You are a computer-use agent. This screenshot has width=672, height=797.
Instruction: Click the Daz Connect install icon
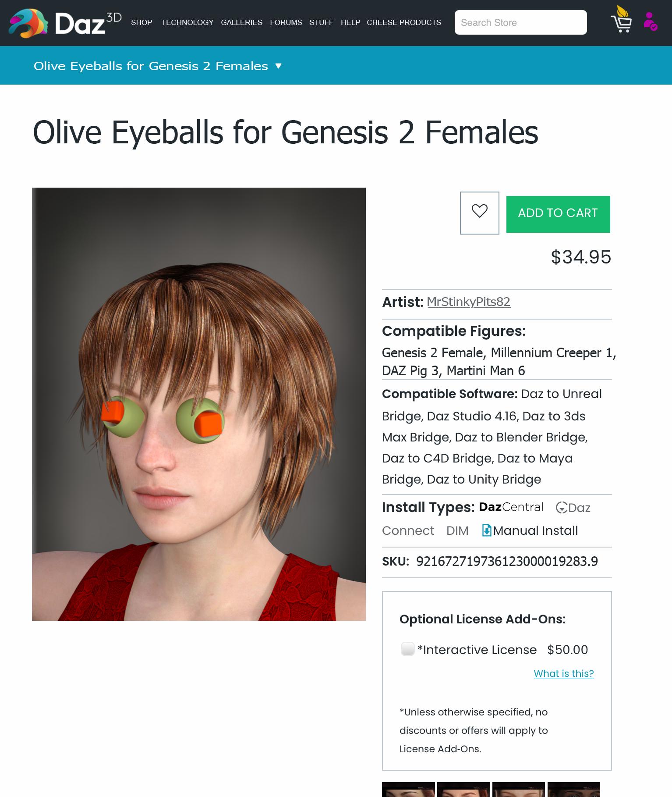click(562, 508)
